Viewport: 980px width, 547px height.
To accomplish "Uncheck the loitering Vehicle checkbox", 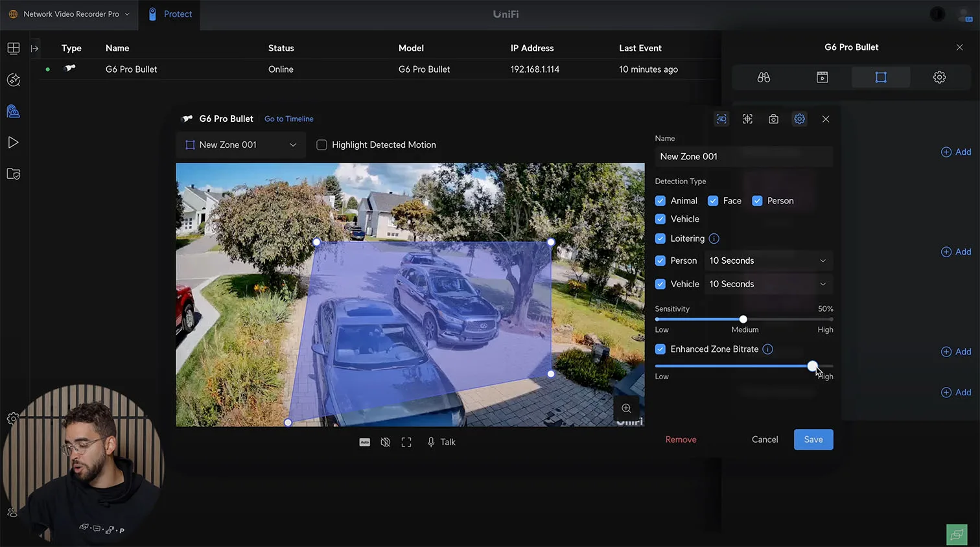I will point(660,284).
